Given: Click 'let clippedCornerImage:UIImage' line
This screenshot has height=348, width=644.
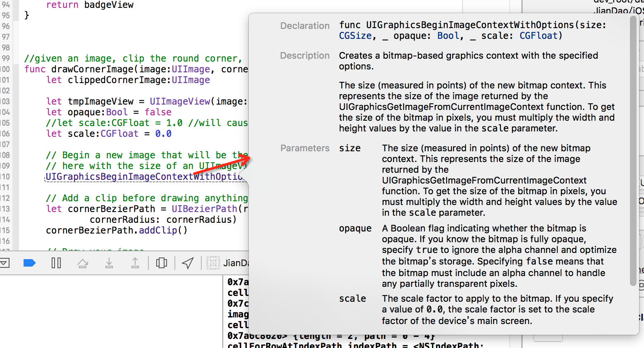Looking at the screenshot, I should (128, 80).
